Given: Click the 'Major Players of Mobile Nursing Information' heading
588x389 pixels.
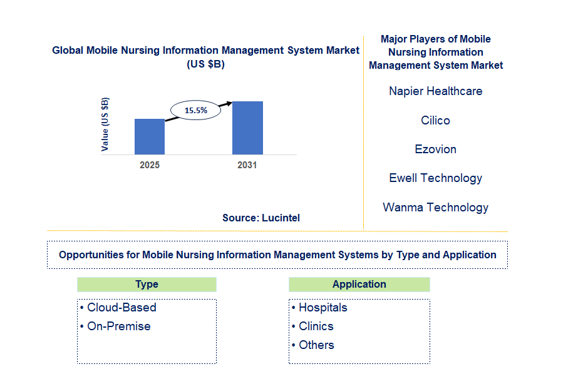Looking at the screenshot, I should (436, 52).
